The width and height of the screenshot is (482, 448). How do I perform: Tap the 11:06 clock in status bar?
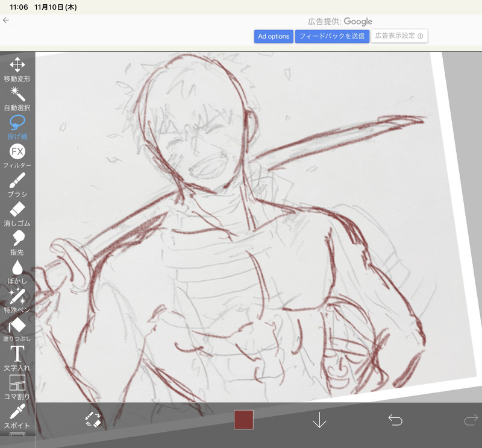click(19, 7)
